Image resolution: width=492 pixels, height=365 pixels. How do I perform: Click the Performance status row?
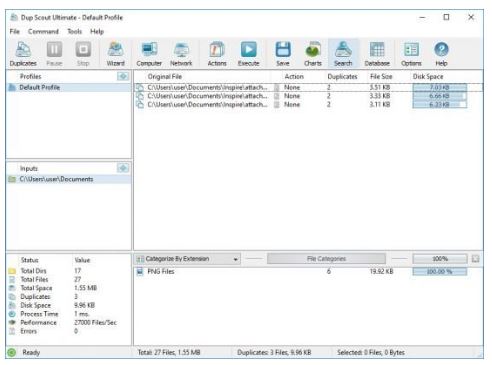69,323
